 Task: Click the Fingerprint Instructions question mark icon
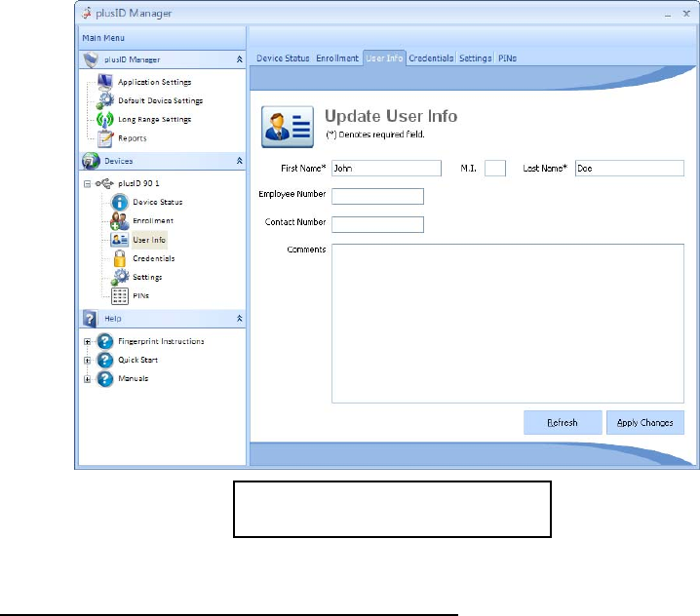pyautogui.click(x=105, y=341)
